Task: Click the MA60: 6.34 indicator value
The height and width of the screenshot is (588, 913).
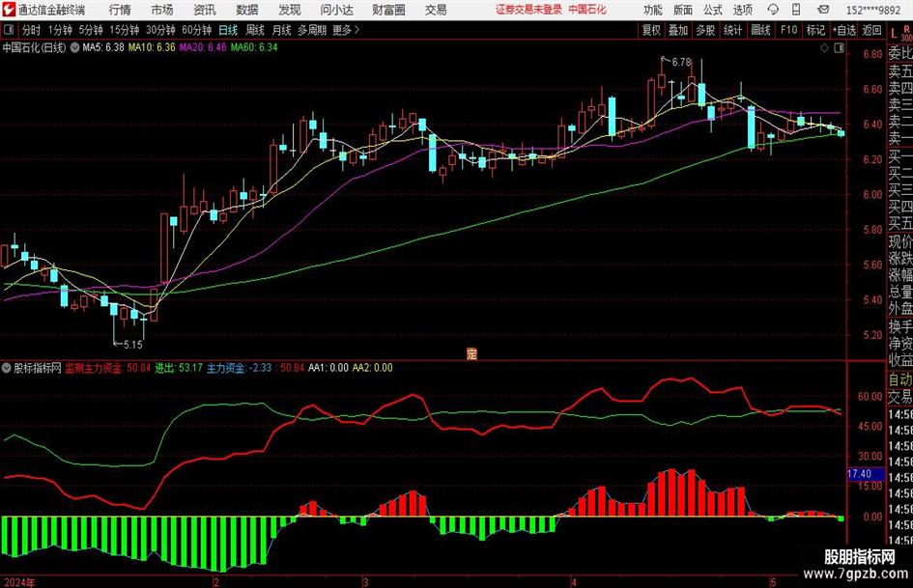Action: point(254,47)
